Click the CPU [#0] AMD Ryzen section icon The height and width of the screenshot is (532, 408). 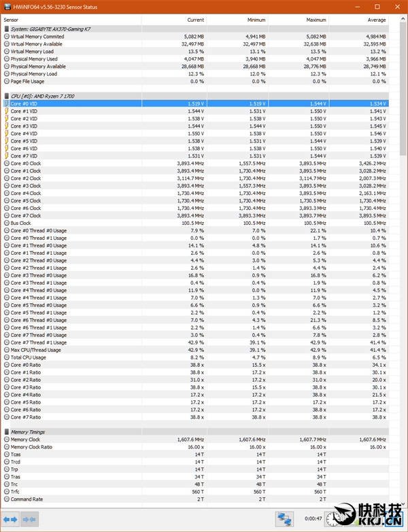6,96
